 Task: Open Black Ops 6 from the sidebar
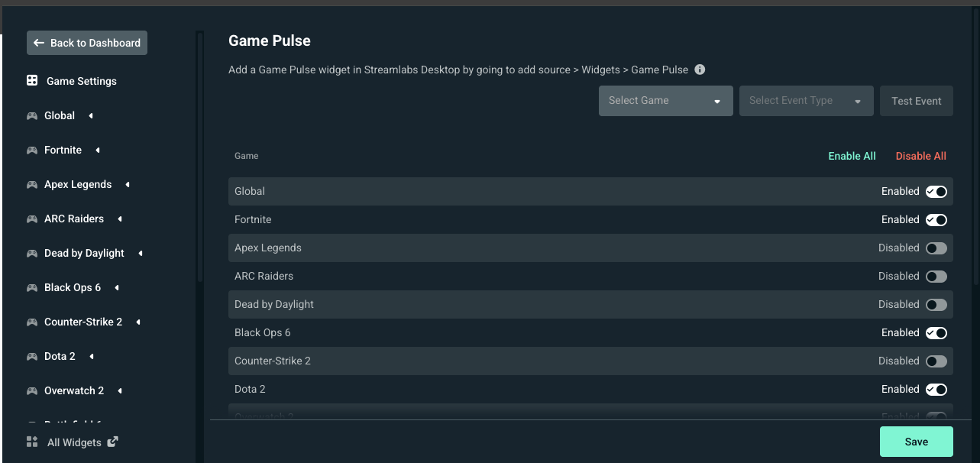pos(74,287)
